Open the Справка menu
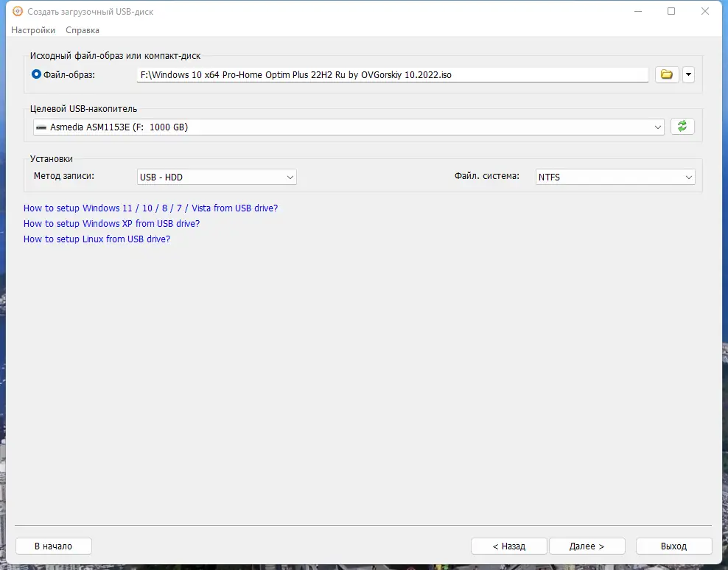 [x=83, y=30]
